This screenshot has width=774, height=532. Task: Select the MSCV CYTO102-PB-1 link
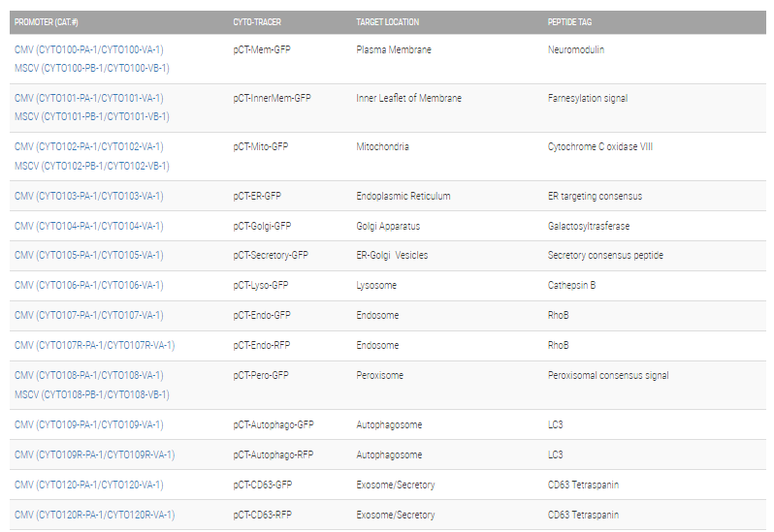(x=92, y=166)
